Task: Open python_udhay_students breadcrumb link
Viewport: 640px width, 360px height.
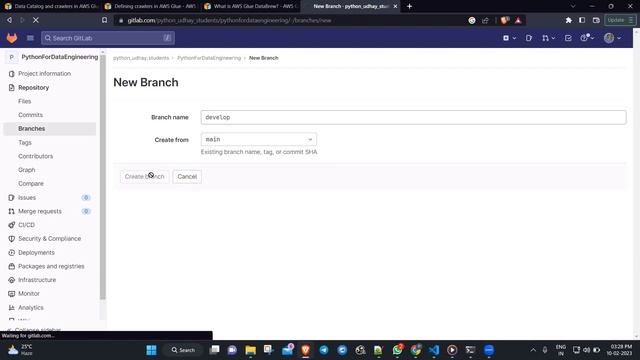Action: point(141,58)
